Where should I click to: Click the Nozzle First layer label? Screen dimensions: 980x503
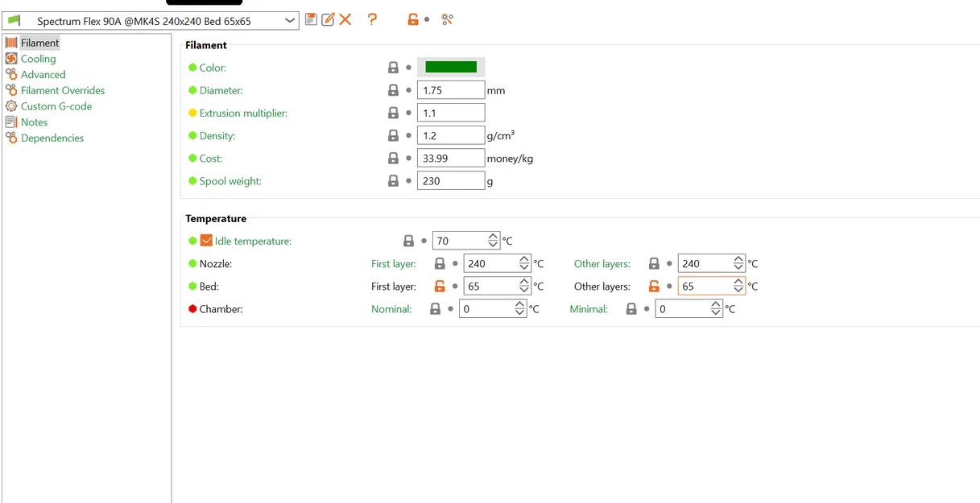point(394,263)
